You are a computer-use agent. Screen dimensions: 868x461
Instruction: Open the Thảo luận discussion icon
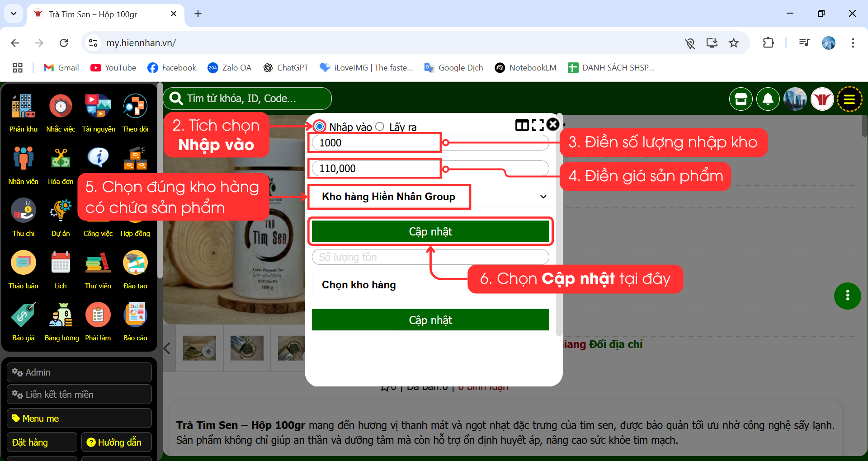click(x=23, y=263)
